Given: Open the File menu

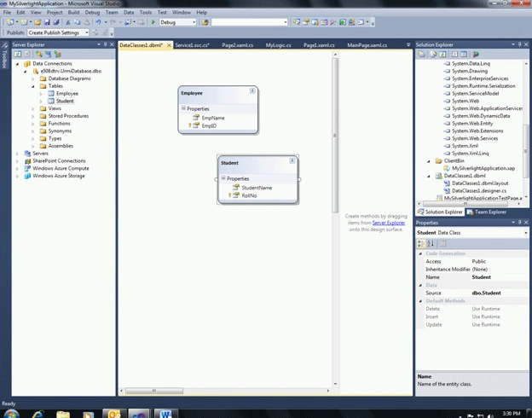Looking at the screenshot, I should coord(7,12).
